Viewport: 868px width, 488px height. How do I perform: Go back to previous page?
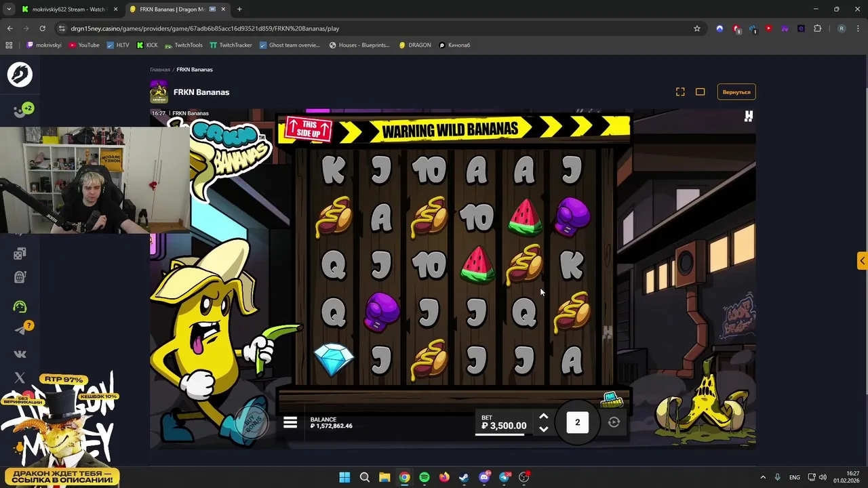coord(9,28)
